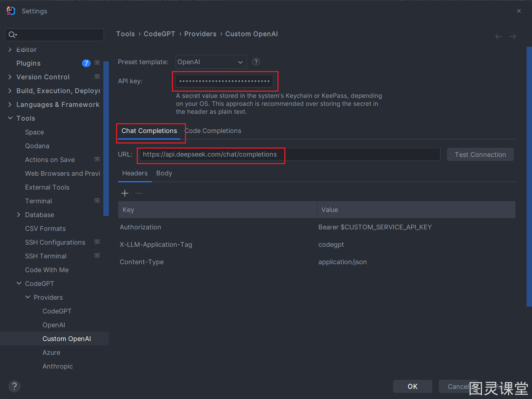Switch to the Code Completions tab
The width and height of the screenshot is (532, 399).
click(x=213, y=131)
